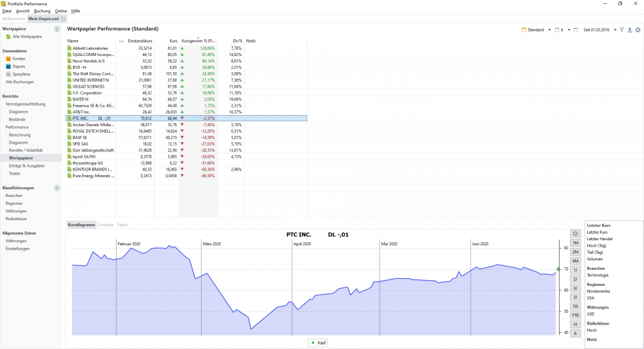The image size is (644, 349).
Task: Click the column width icon beside Name header
Action: click(x=121, y=41)
